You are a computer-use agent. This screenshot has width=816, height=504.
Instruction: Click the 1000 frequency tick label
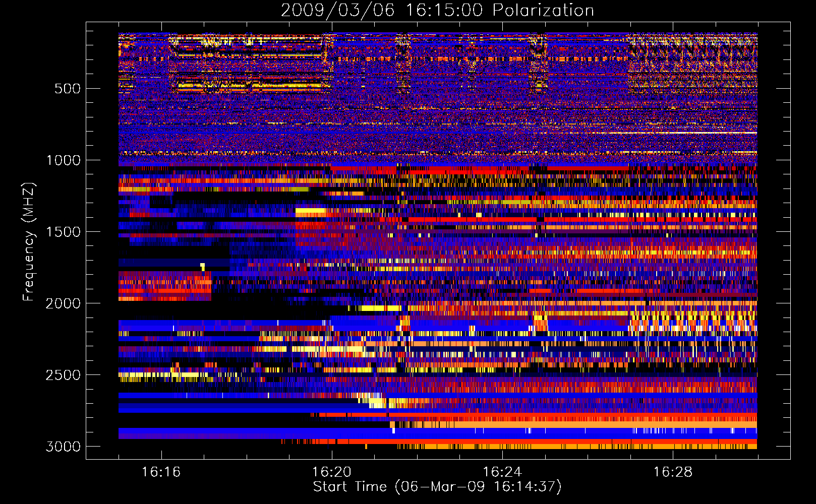(63, 160)
